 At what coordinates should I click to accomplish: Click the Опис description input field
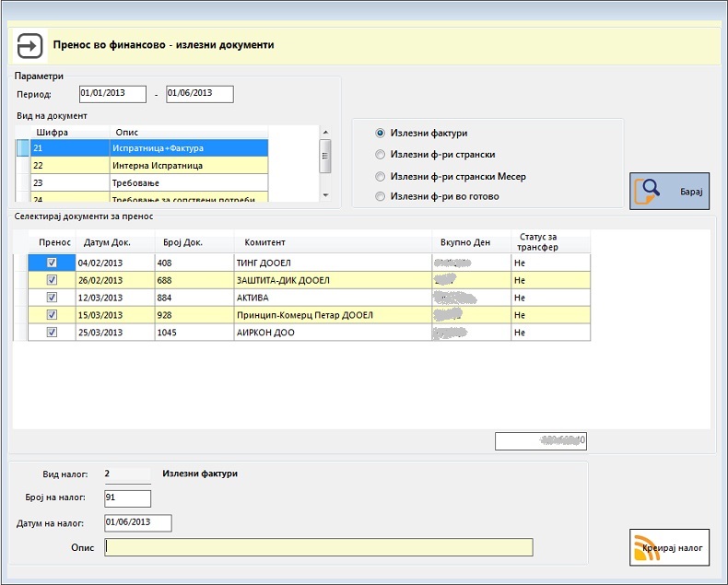pyautogui.click(x=319, y=547)
